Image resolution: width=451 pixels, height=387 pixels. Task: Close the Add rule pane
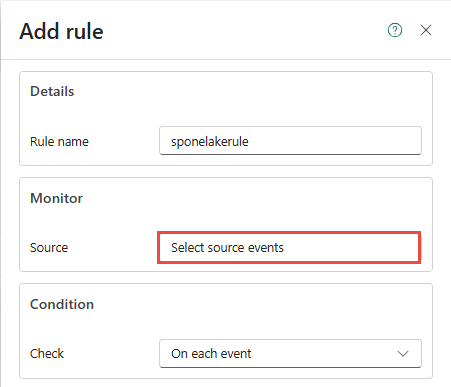pos(426,30)
